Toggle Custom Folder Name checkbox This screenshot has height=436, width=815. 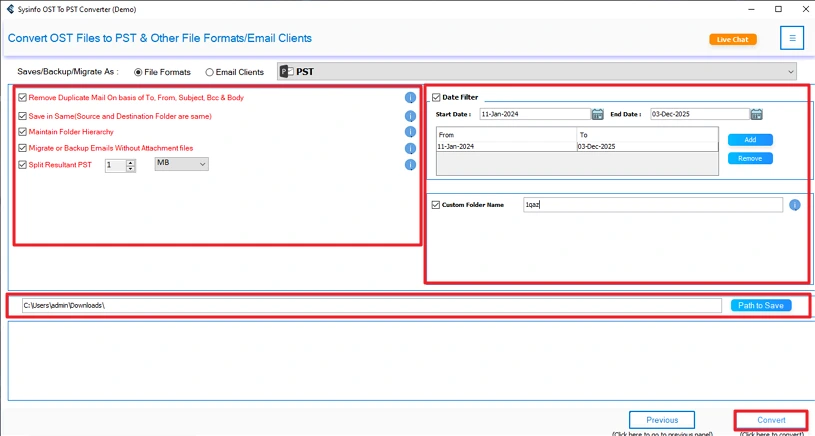436,205
